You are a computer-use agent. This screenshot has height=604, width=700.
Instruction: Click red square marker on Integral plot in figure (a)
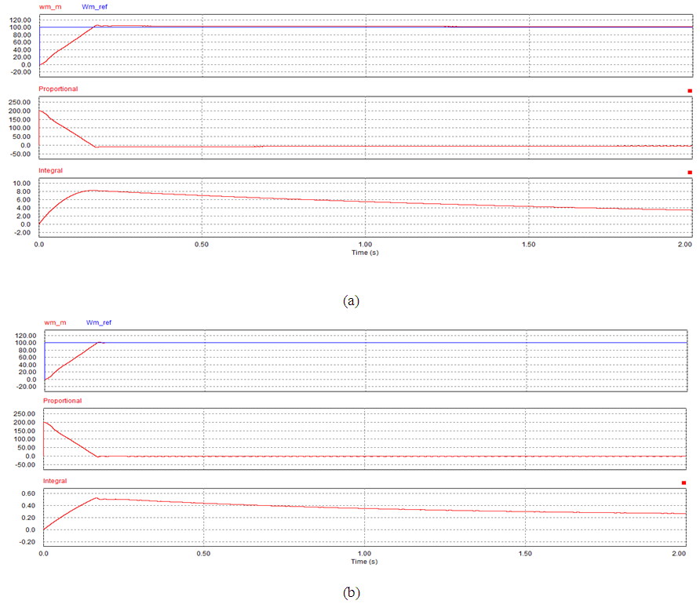point(690,173)
